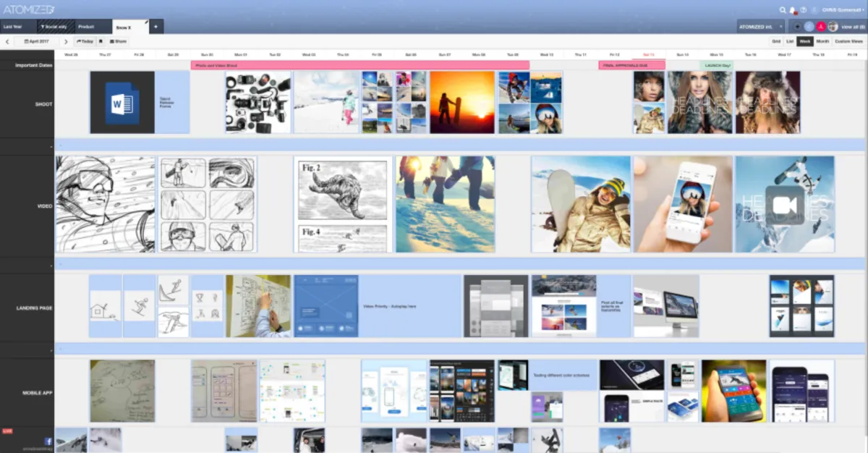Select the Mon 01 date header
The height and width of the screenshot is (453, 868).
(241, 54)
